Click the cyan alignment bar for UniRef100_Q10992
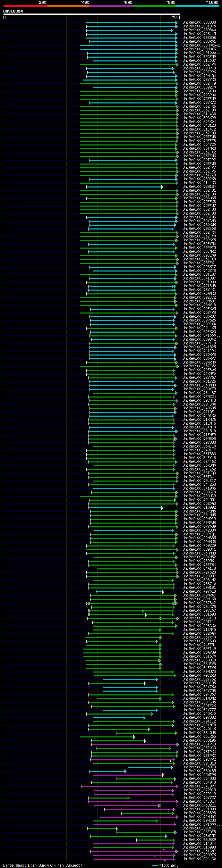The width and height of the screenshot is (222, 868). pyautogui.click(x=126, y=508)
